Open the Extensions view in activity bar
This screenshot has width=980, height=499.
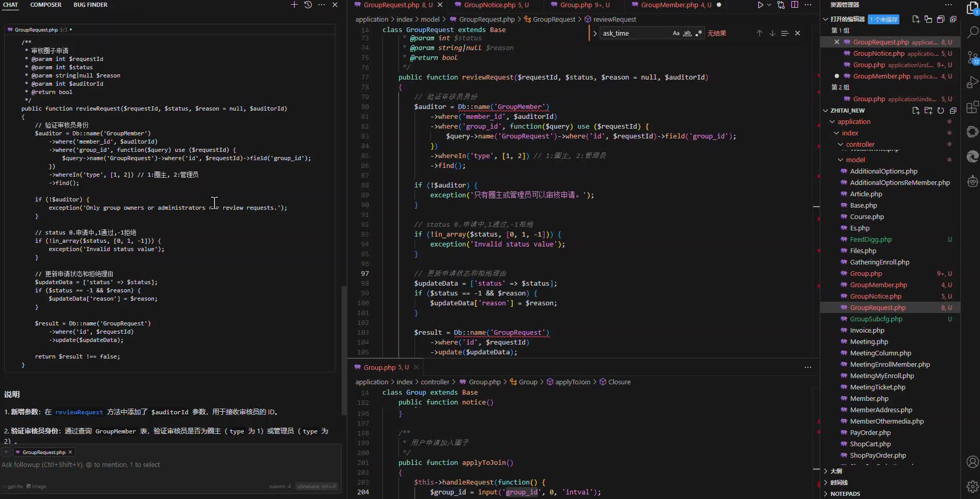(x=972, y=107)
